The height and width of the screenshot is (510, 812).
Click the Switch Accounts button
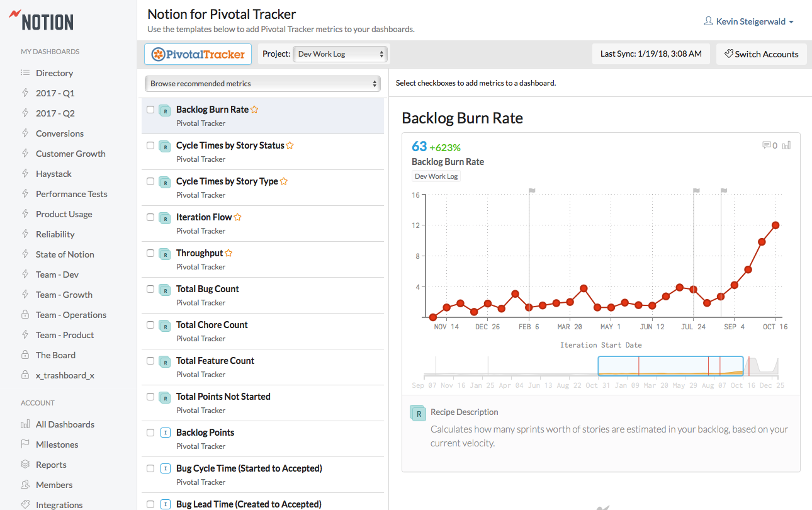[x=760, y=54]
